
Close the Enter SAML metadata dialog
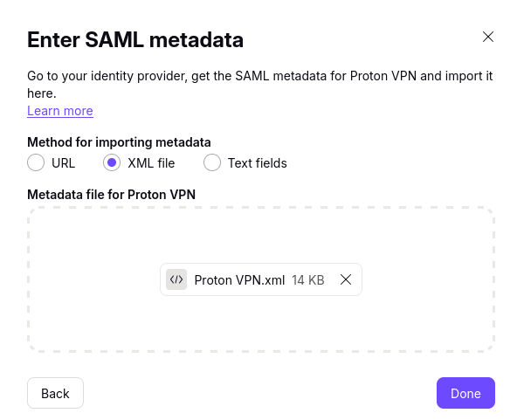coord(488,37)
